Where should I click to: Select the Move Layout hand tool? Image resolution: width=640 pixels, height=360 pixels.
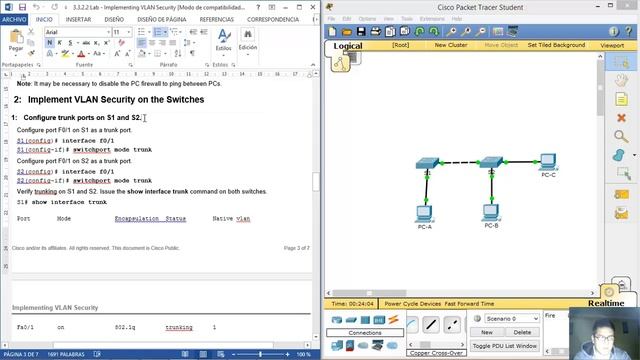(621, 80)
